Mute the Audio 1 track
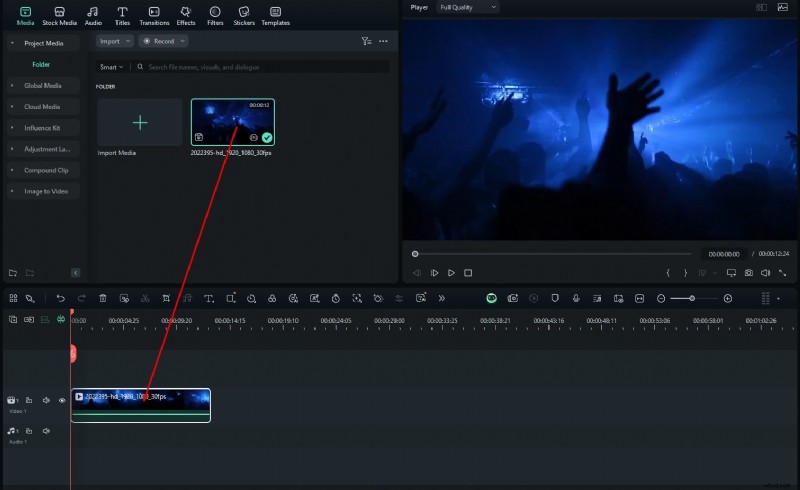 tap(46, 431)
